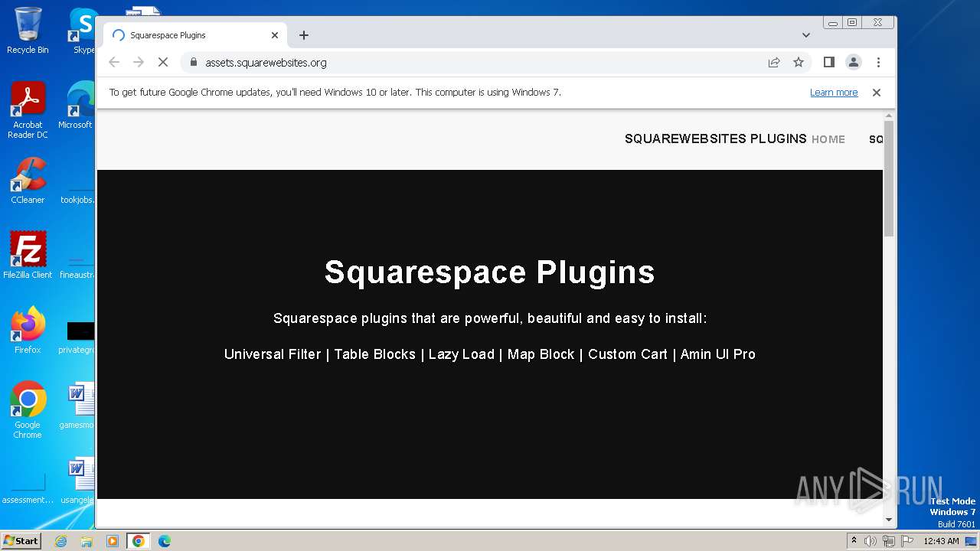The image size is (980, 551).
Task: Open Chrome's three-dot menu
Action: [x=878, y=63]
